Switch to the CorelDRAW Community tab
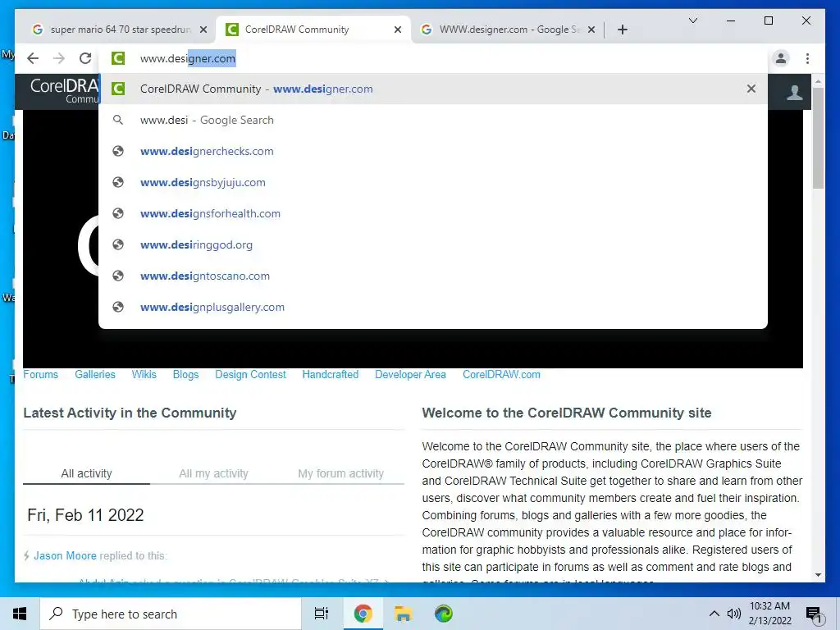This screenshot has width=840, height=630. coord(313,30)
